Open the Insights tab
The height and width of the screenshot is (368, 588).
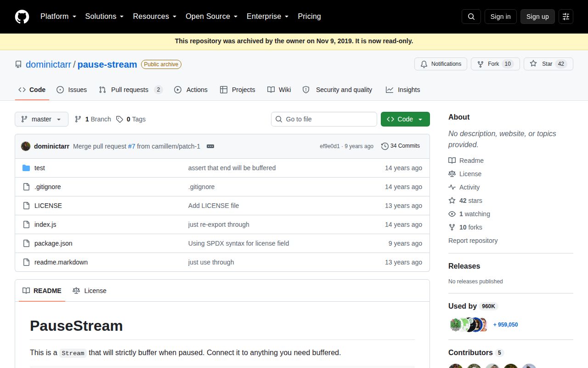[403, 90]
